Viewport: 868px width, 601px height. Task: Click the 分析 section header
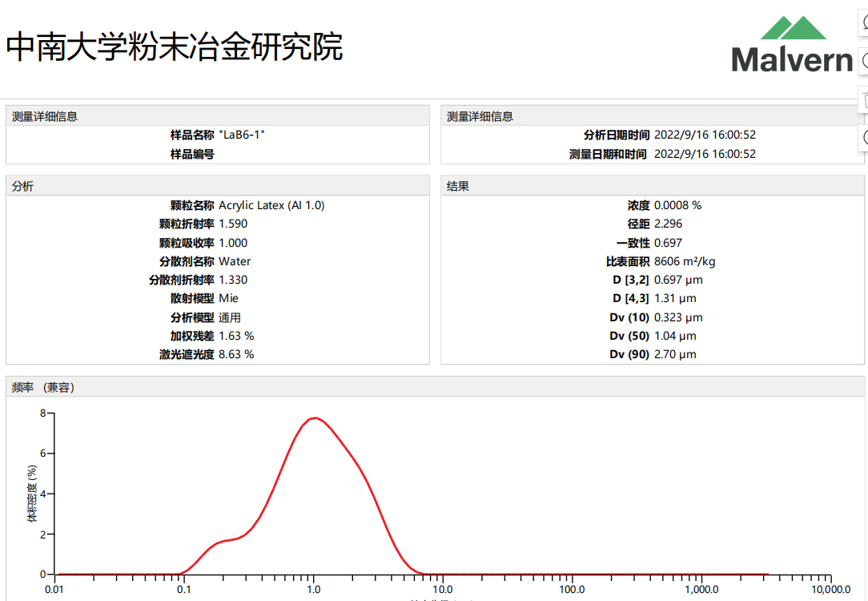[x=22, y=186]
